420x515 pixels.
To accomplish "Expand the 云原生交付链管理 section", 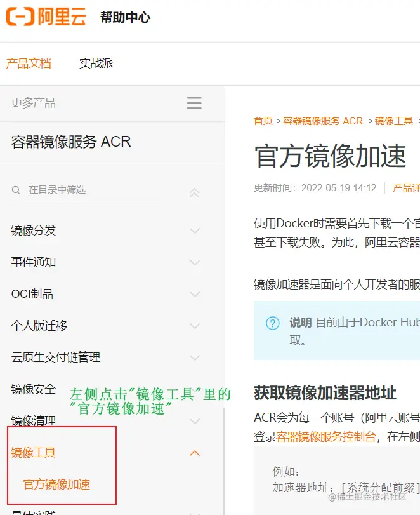I will 195,358.
